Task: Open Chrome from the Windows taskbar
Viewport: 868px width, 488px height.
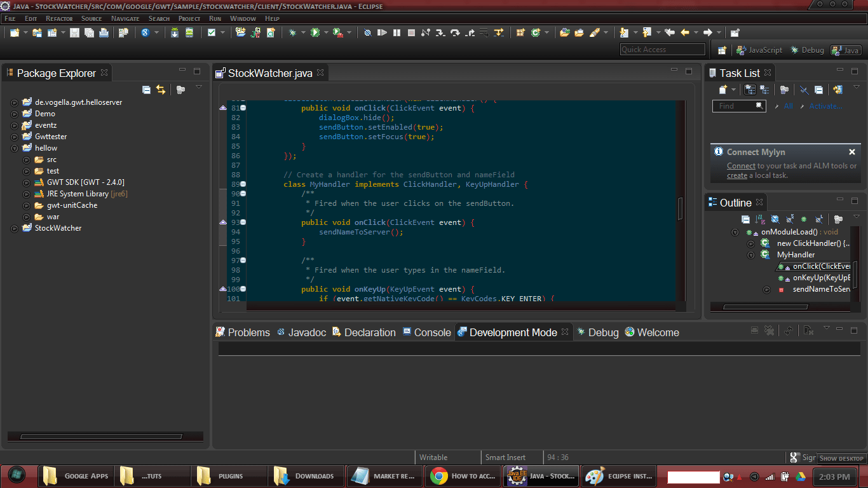Action: point(465,476)
